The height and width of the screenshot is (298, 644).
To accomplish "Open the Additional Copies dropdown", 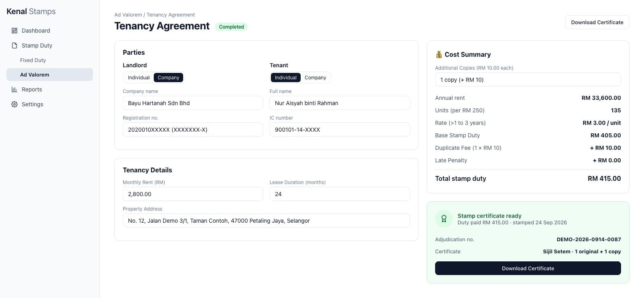I will click(x=528, y=80).
